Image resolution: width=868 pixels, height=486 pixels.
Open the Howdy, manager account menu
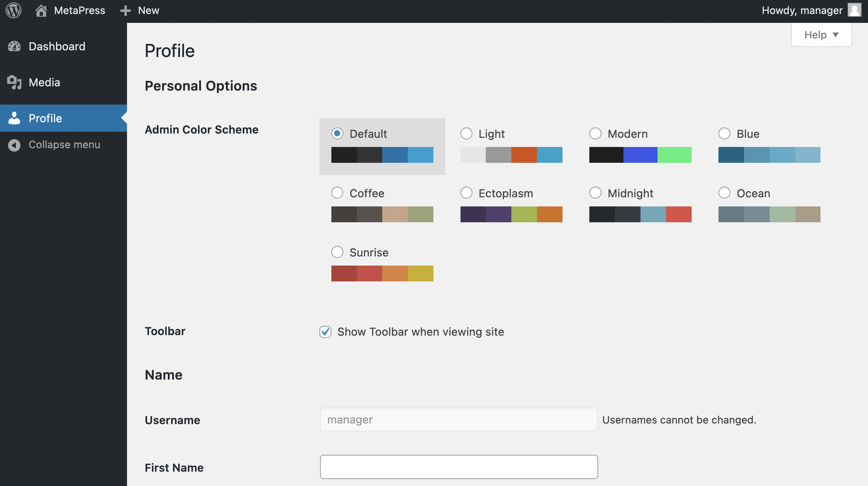pos(802,10)
